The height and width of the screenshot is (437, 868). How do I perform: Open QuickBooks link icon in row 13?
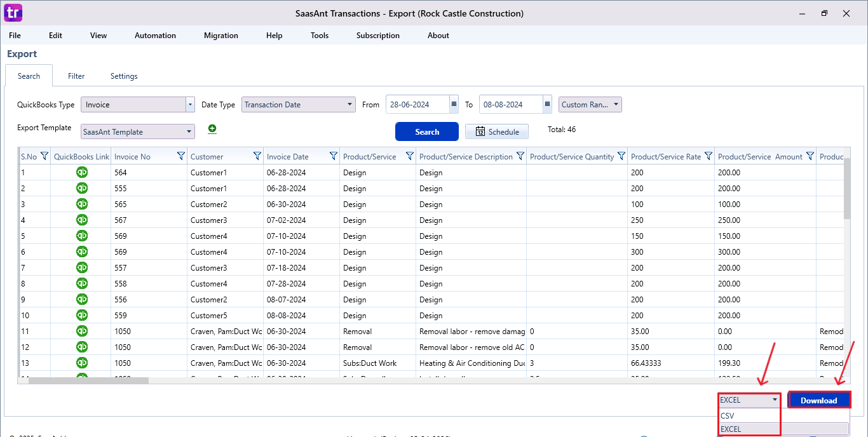[x=82, y=363]
